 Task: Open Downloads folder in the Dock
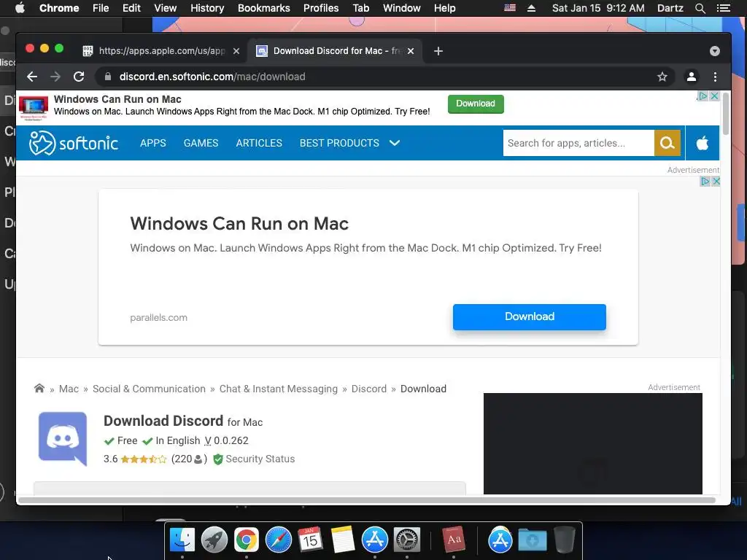(532, 540)
